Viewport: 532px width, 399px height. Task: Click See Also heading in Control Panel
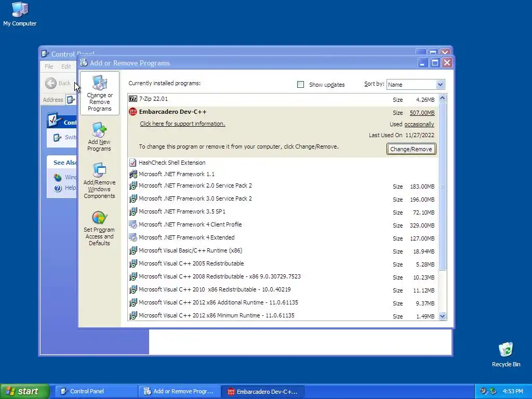(65, 163)
